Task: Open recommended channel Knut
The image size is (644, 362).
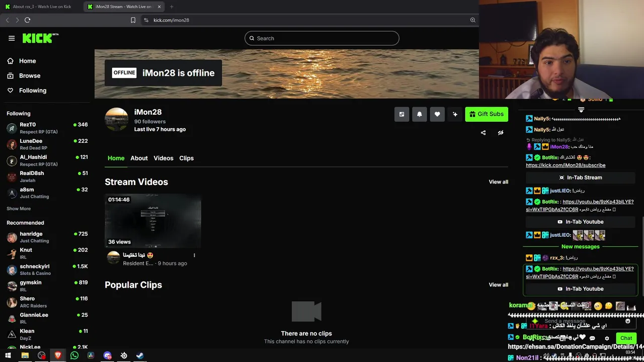Action: pos(47,253)
